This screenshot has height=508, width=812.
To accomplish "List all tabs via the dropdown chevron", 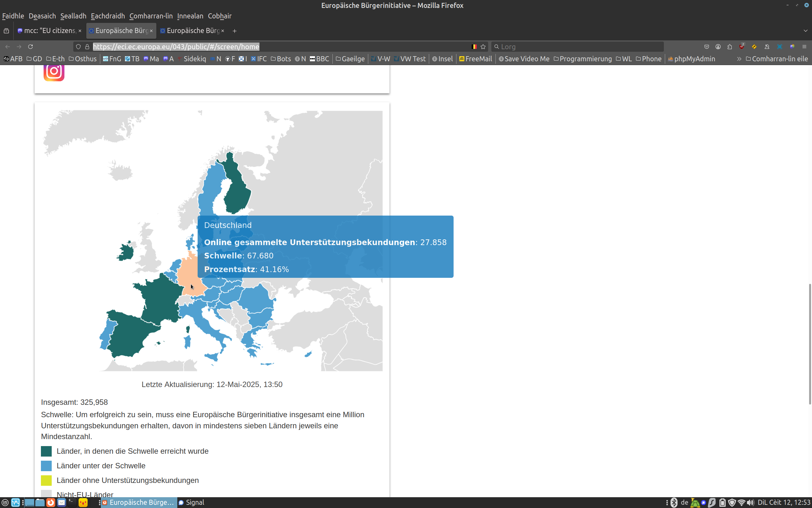I will [805, 31].
